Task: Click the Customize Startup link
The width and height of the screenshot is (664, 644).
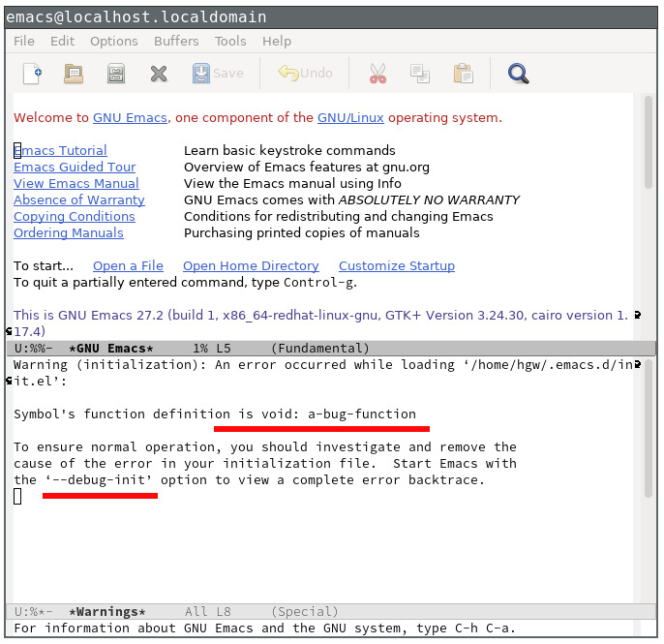Action: [x=397, y=266]
